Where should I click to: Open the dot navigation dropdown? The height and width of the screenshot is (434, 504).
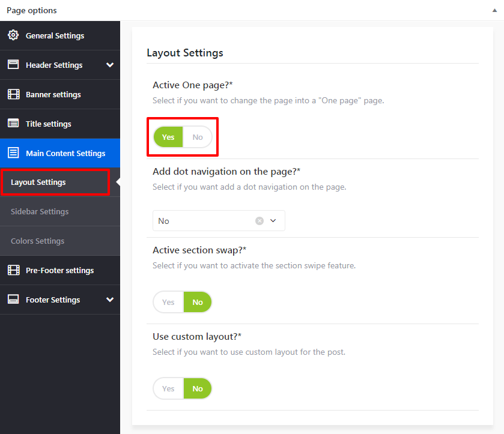pyautogui.click(x=273, y=221)
